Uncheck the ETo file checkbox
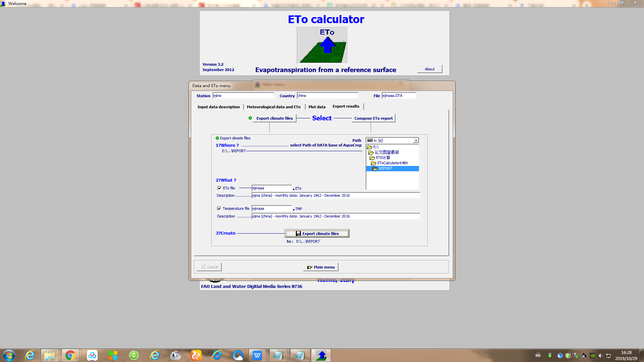Viewport: 644px width, 362px height. coord(219,188)
